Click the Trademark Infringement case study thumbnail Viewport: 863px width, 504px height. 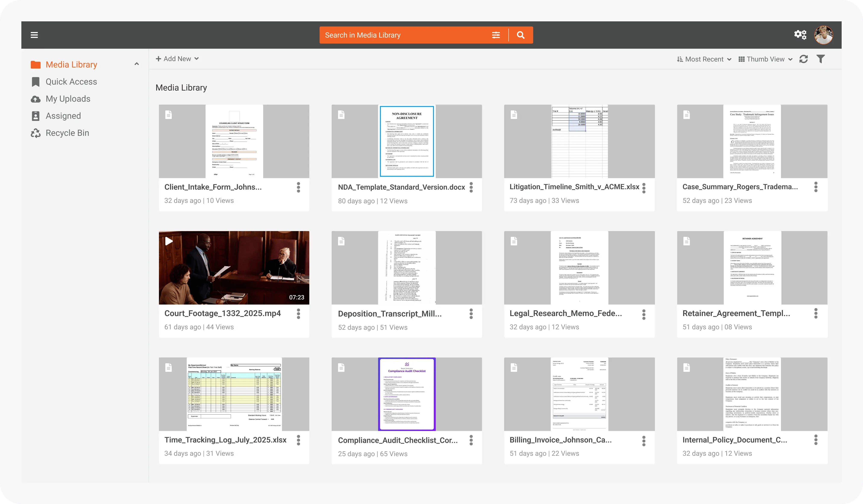752,141
